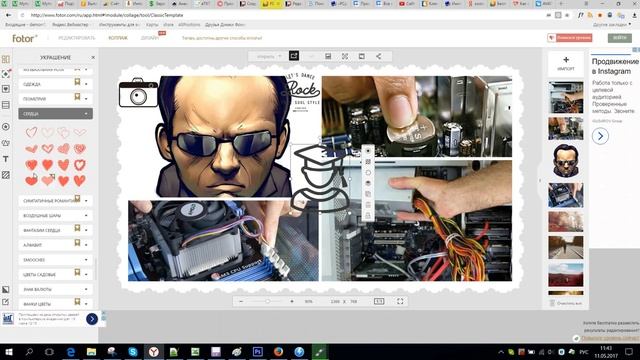This screenshot has height=360, width=640.
Task: Click the green sign-in button at top right
Action: click(x=620, y=38)
